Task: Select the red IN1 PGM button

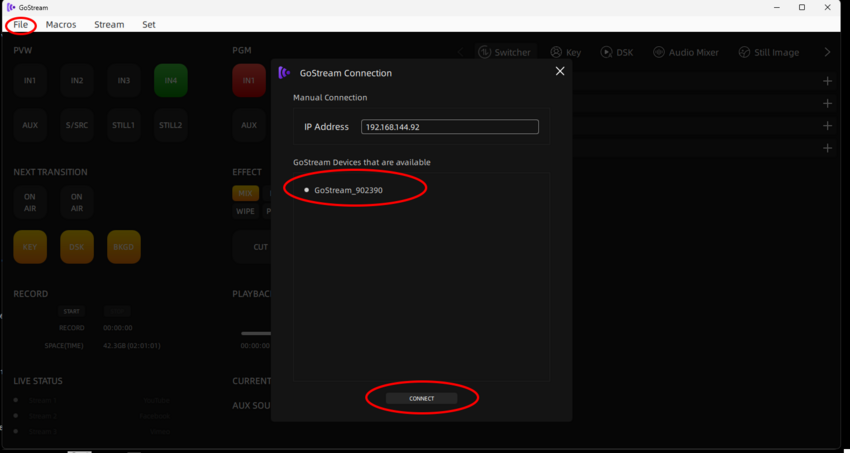Action: pos(249,81)
